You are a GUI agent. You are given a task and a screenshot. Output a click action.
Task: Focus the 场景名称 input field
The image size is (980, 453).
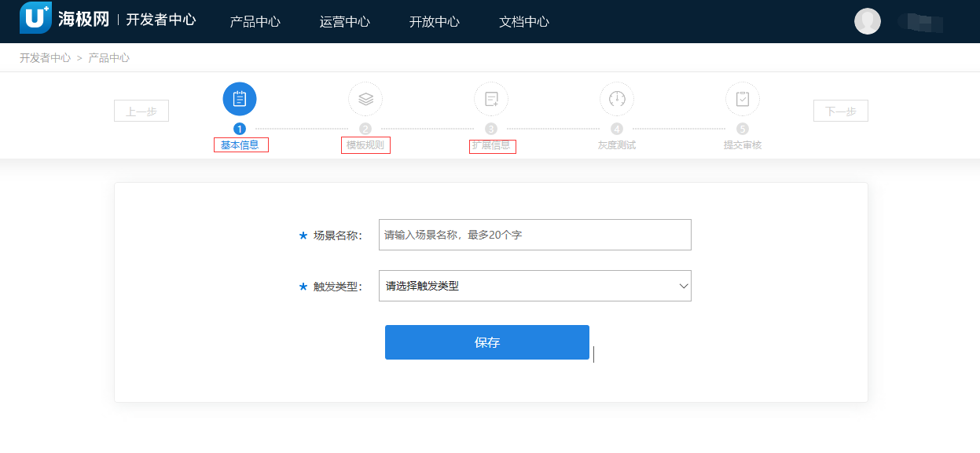pos(534,235)
